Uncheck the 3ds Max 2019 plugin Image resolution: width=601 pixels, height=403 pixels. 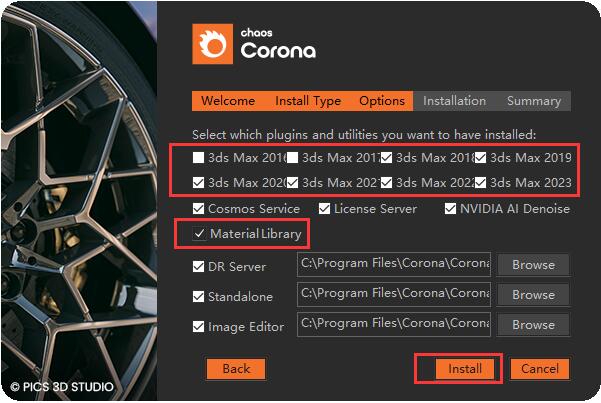click(481, 158)
